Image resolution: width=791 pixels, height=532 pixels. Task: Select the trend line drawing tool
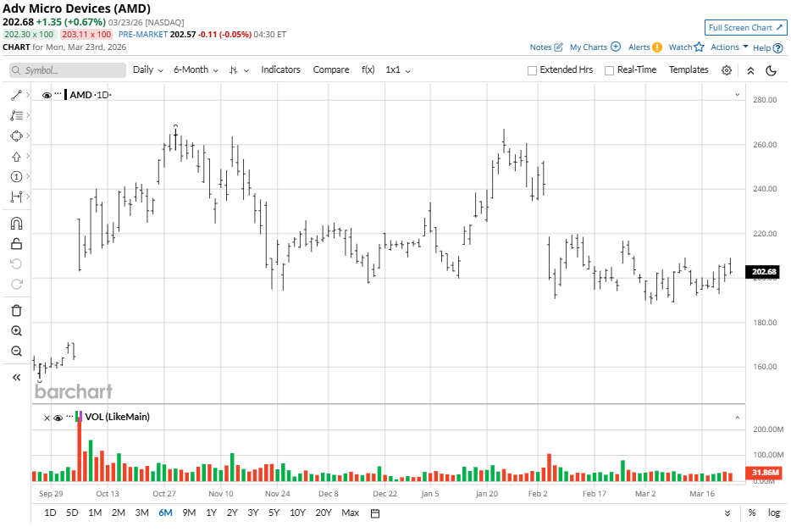tap(16, 95)
